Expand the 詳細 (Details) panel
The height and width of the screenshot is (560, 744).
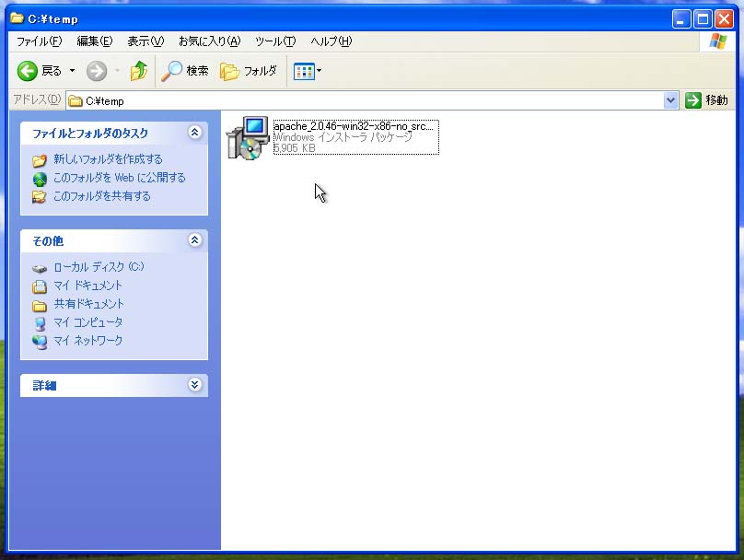[x=194, y=385]
